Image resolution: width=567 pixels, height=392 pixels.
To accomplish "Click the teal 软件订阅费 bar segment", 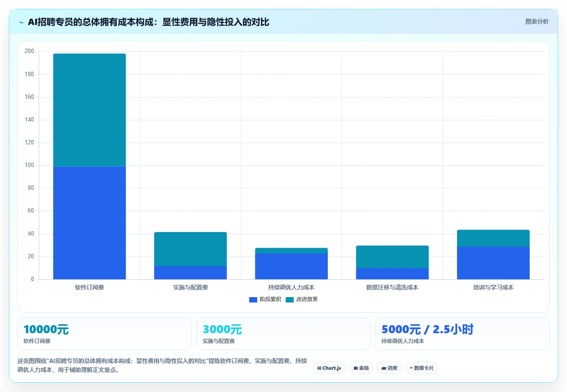I will (x=90, y=110).
